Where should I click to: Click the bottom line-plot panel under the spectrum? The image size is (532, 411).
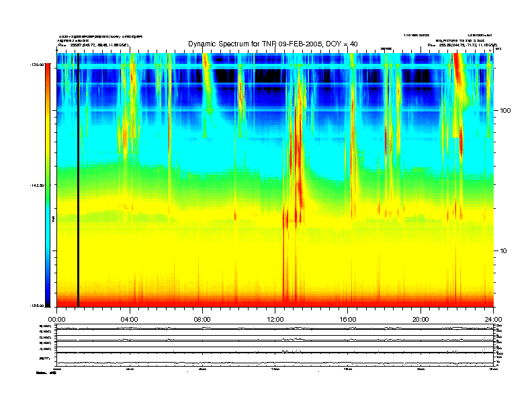[275, 345]
